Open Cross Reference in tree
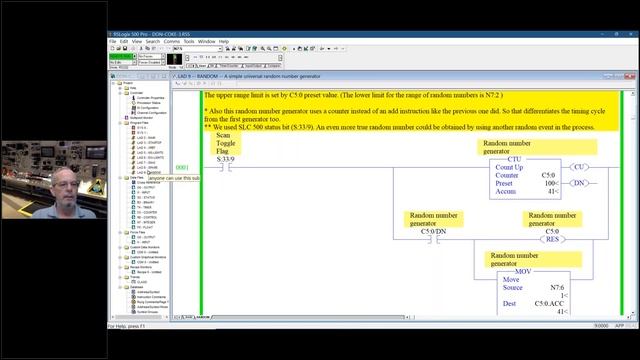This screenshot has width=640, height=360. (x=148, y=182)
